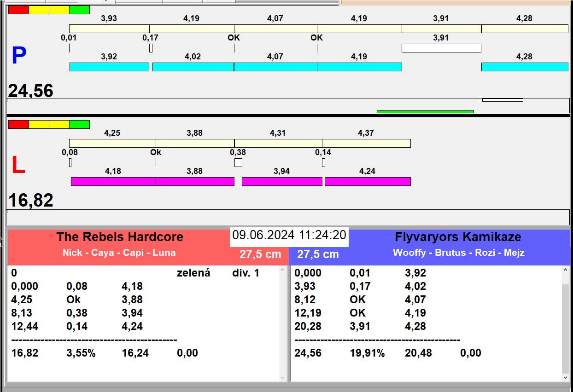Select the blue P lane letter

[19, 56]
